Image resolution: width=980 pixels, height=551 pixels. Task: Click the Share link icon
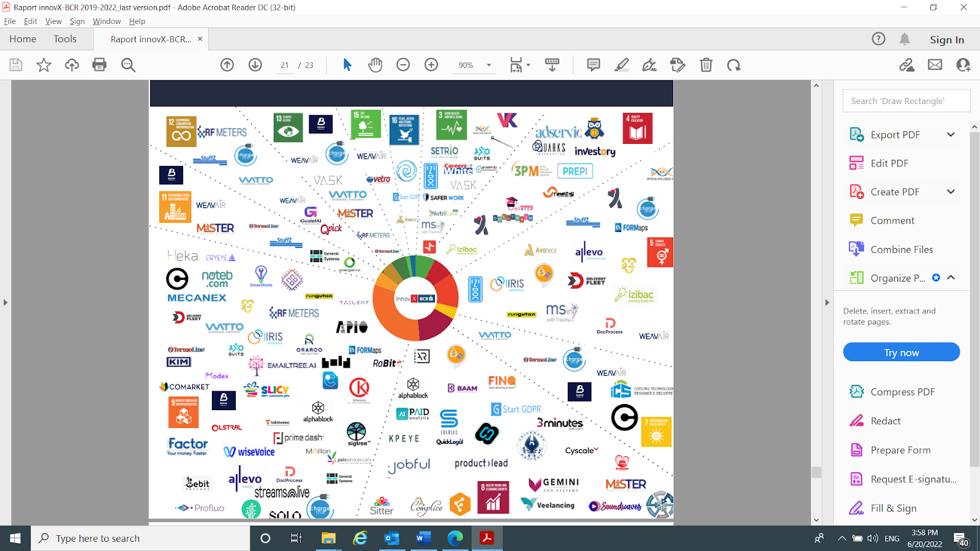pos(907,65)
